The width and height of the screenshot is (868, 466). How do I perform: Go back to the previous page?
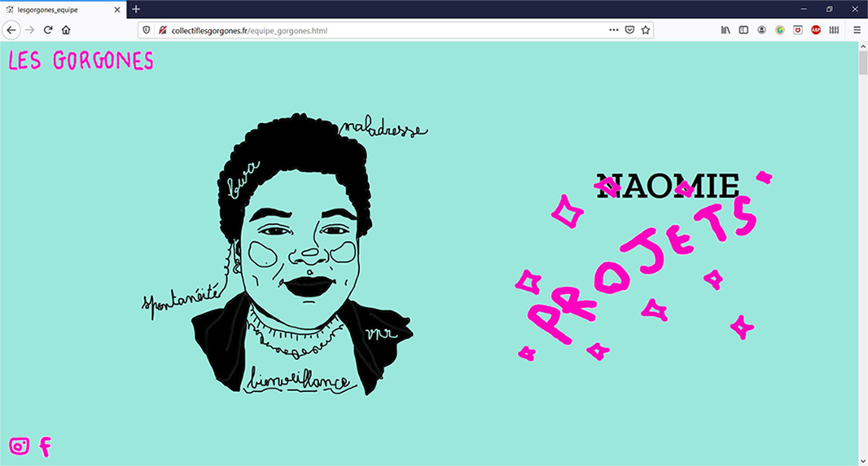tap(11, 30)
